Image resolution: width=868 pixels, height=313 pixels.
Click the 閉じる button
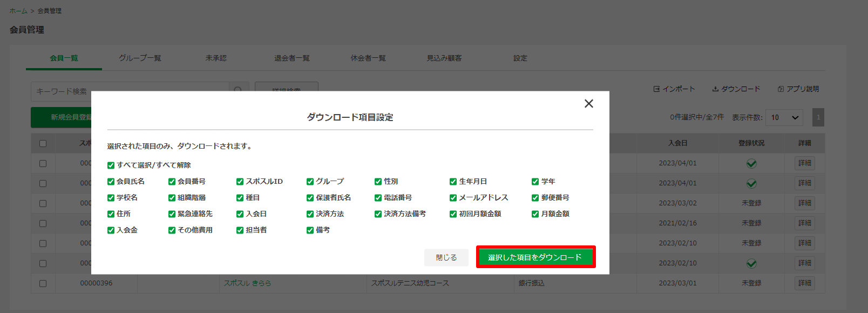click(446, 257)
